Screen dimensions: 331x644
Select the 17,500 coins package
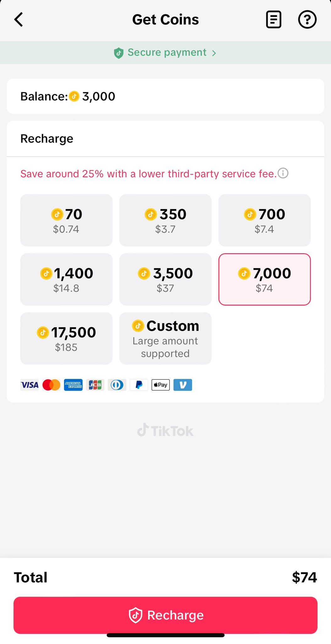(x=66, y=338)
